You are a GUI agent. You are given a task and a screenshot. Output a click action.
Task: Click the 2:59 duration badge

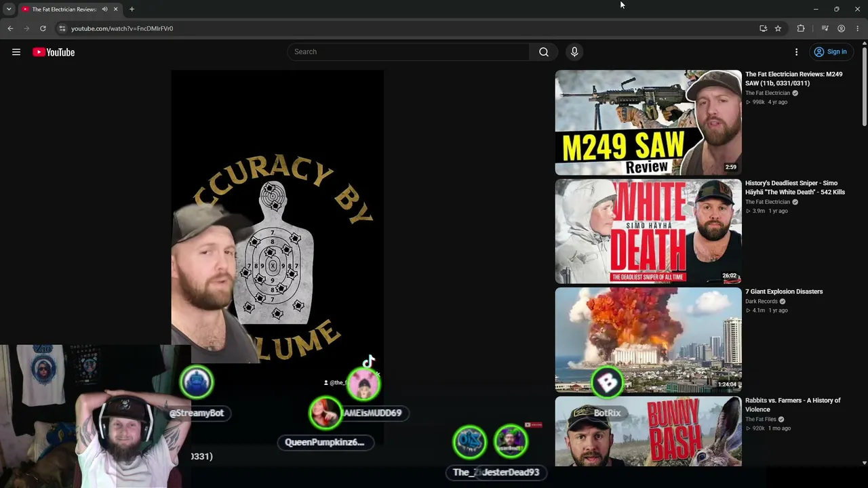point(730,167)
